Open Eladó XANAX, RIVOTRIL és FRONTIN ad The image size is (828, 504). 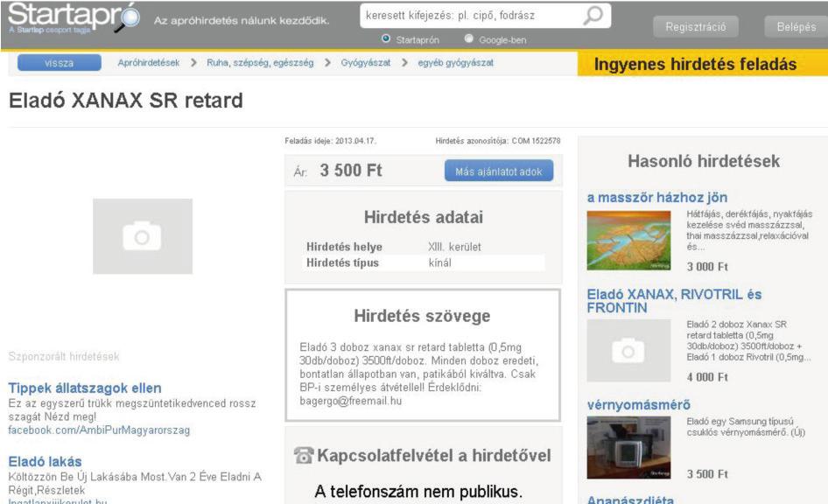(674, 301)
